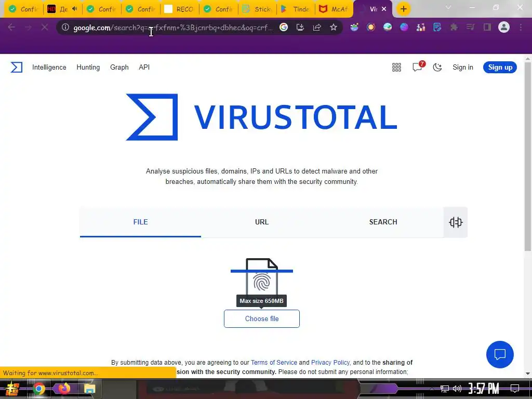The image size is (532, 399).
Task: Click the first extension icon after bookmark star
Action: pyautogui.click(x=354, y=27)
